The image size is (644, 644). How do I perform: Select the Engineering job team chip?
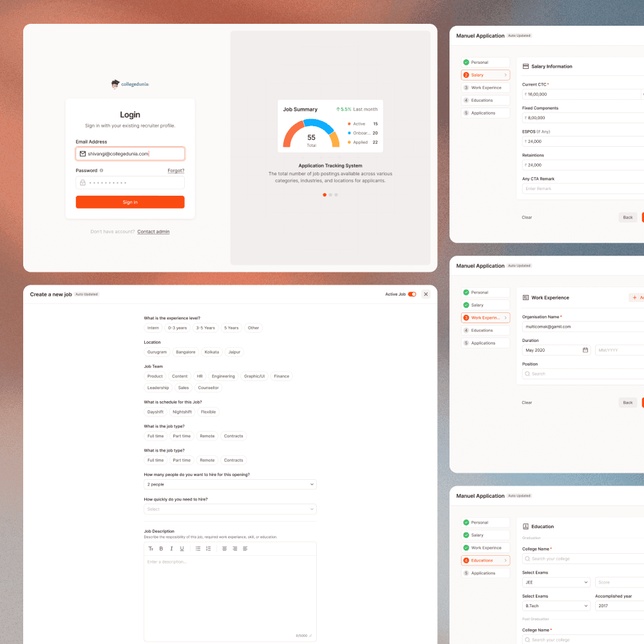[223, 376]
